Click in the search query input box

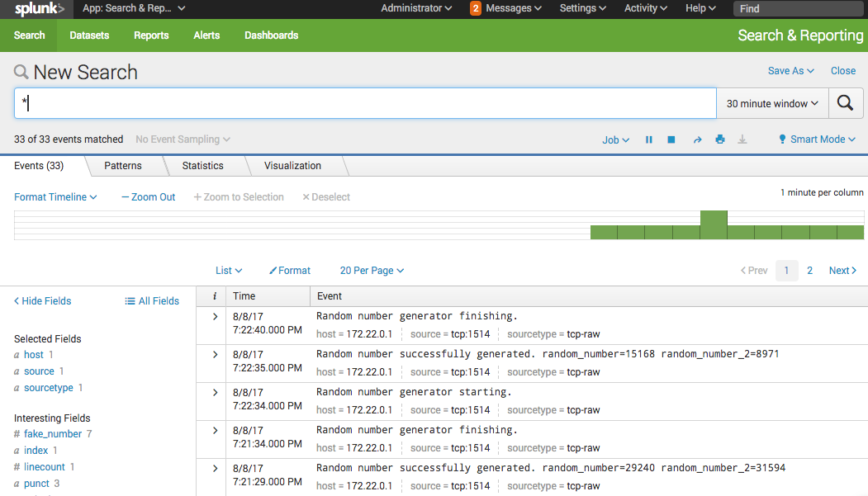(363, 103)
